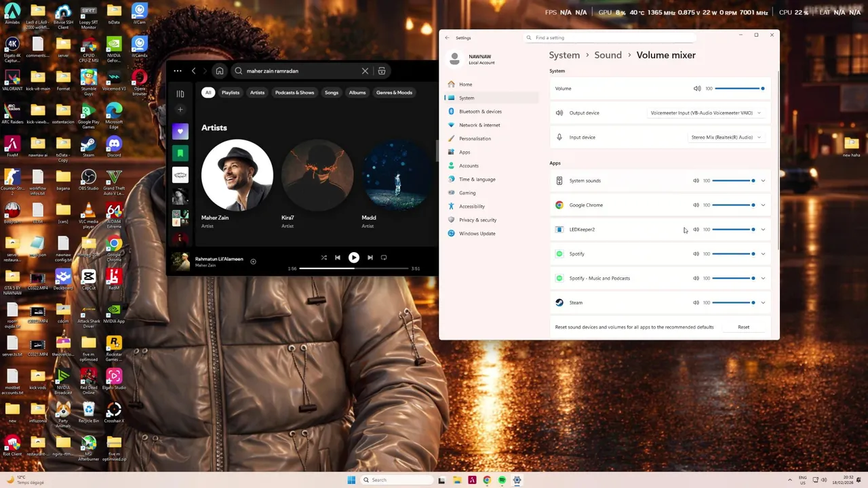Open NAWNAW local account profile
868x488 pixels.
point(472,60)
